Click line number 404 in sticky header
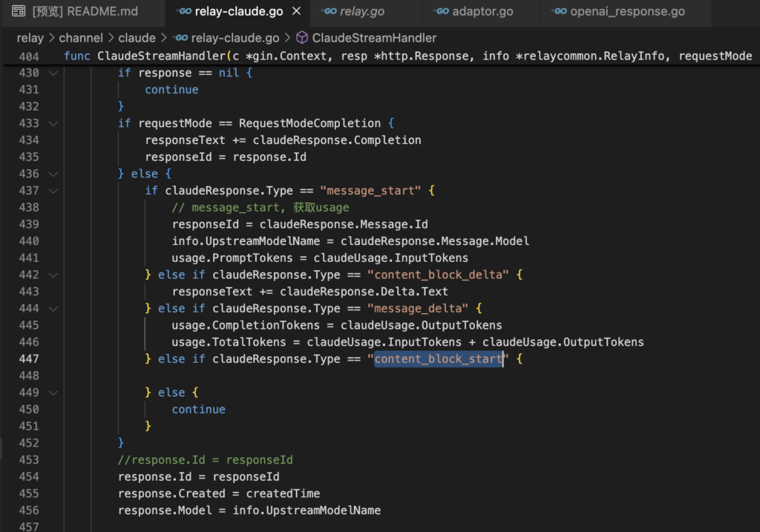This screenshot has height=532, width=760. tap(29, 56)
